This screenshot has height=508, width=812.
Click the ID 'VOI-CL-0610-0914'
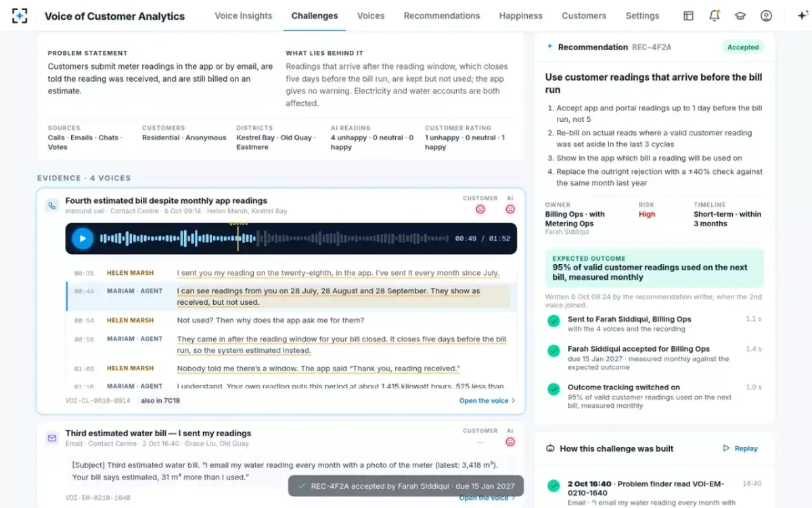(98, 400)
